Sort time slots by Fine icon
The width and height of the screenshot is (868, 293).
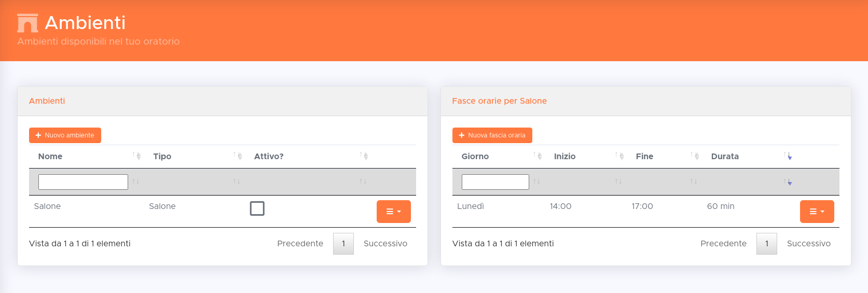(695, 156)
